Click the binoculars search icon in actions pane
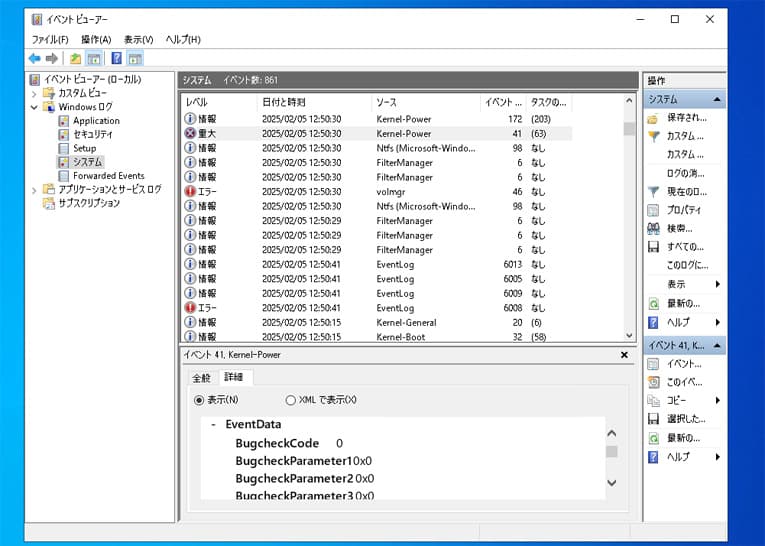 [x=653, y=228]
